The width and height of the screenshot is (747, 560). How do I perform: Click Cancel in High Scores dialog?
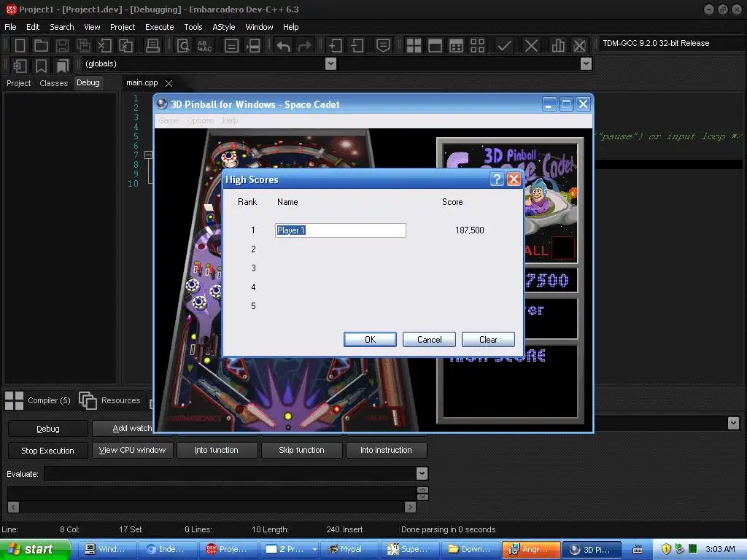(429, 340)
